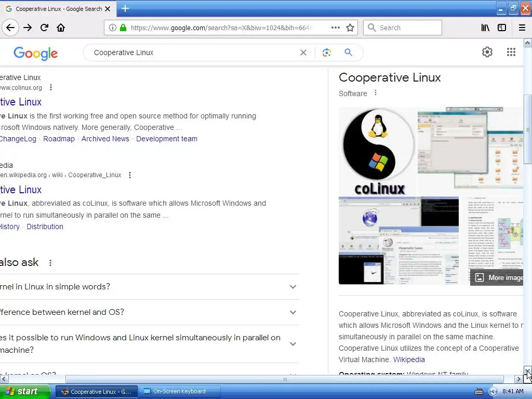Select the Cooperative Linux browser tab
Image resolution: width=532 pixels, height=399 pixels.
(x=58, y=9)
